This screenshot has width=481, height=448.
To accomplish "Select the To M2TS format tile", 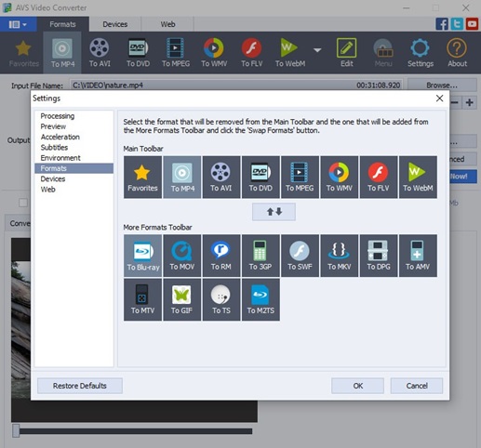I will [x=261, y=299].
